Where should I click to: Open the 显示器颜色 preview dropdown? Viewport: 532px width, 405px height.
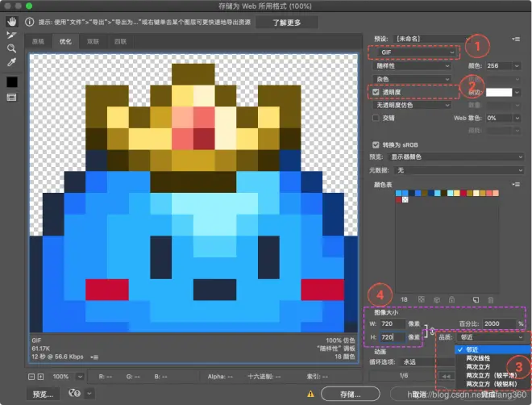456,157
